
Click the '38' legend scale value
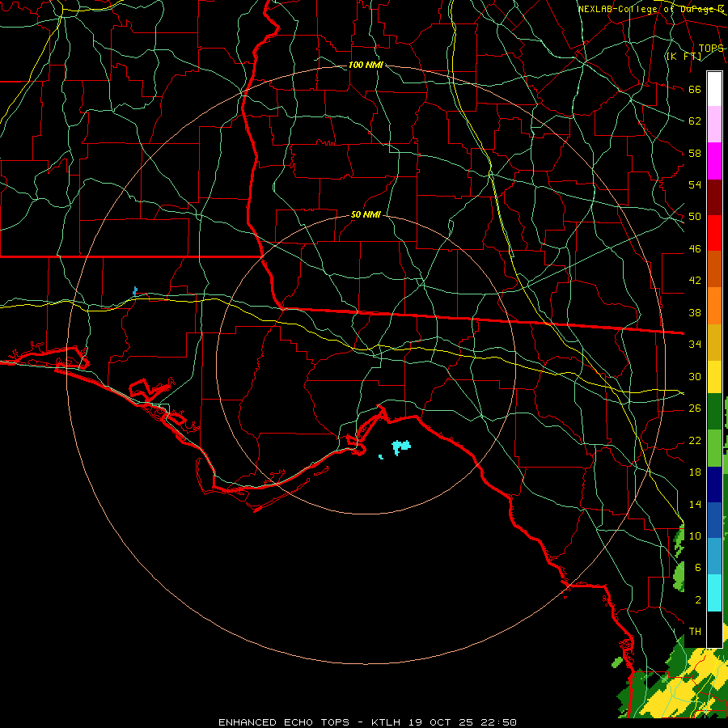[695, 312]
